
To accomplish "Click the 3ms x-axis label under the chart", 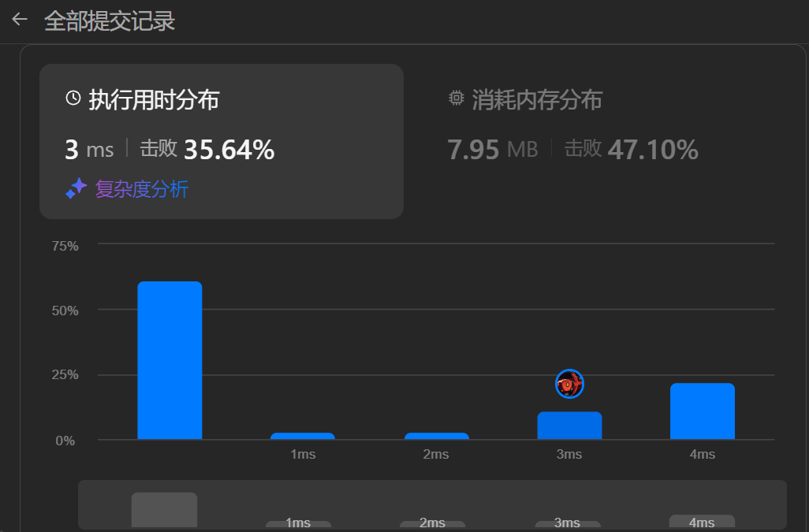I will (569, 454).
